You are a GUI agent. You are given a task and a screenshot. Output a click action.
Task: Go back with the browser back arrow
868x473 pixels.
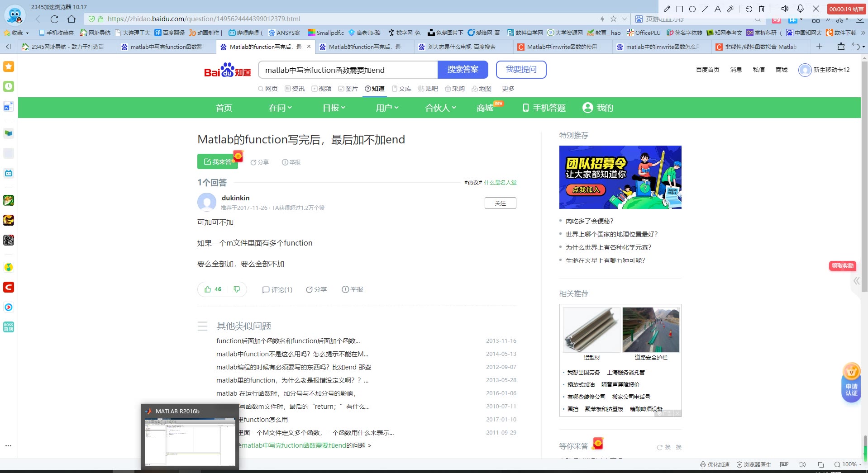pyautogui.click(x=38, y=19)
